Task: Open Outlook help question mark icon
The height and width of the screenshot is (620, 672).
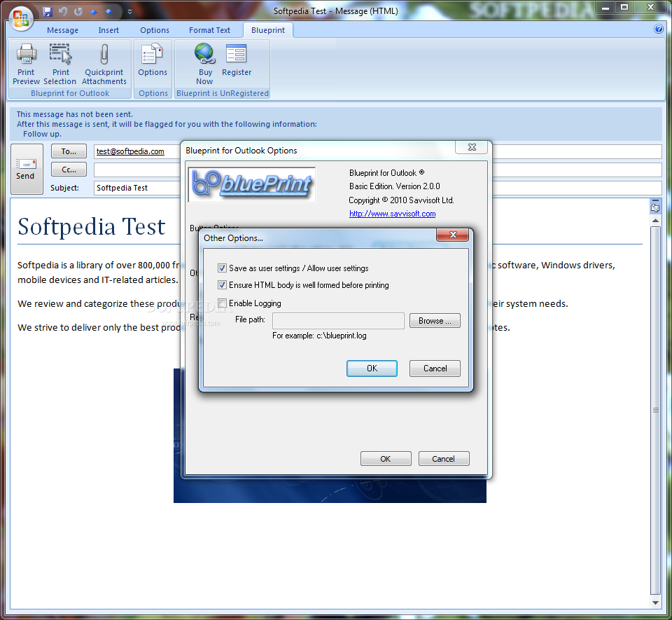Action: (x=659, y=29)
